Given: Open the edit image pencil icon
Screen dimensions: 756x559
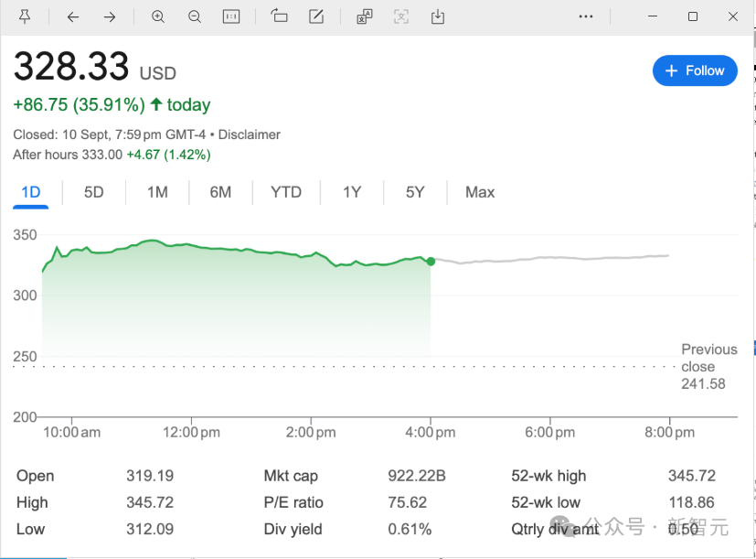Looking at the screenshot, I should click(x=316, y=16).
